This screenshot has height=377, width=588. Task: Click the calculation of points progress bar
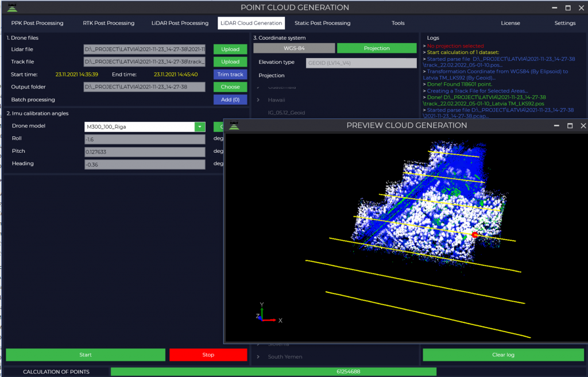[x=347, y=372]
